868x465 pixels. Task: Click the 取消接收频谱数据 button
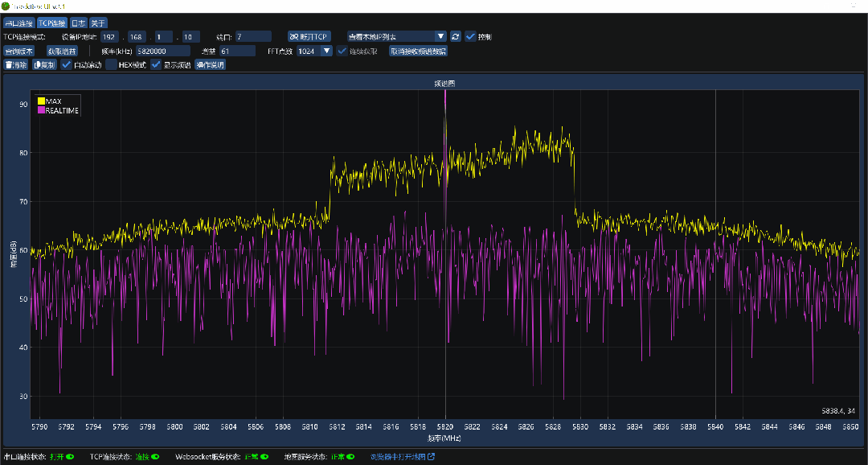point(418,51)
